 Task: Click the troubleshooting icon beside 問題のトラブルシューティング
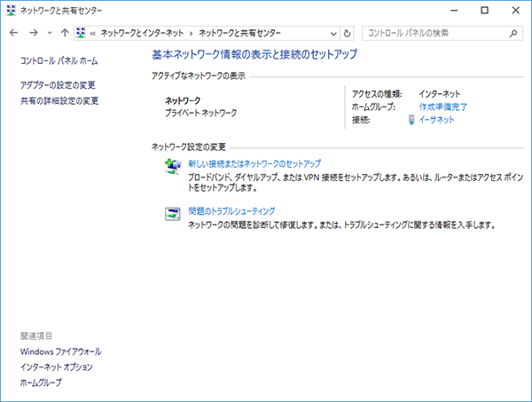tap(173, 214)
